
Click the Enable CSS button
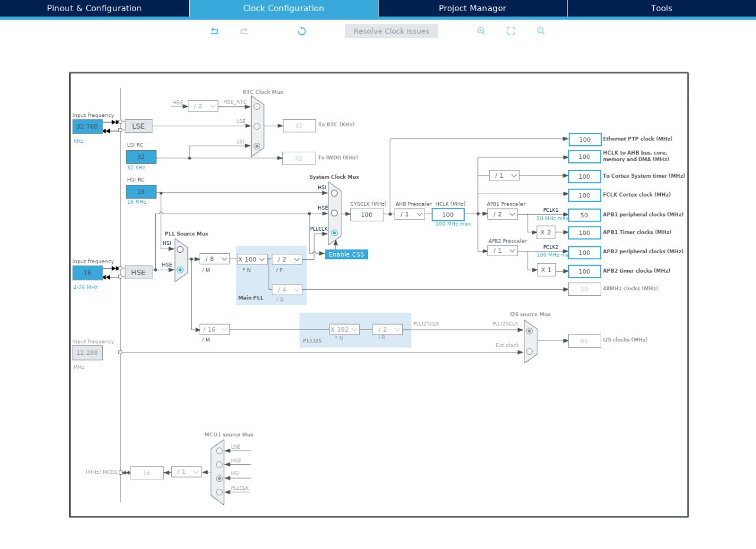click(x=347, y=254)
